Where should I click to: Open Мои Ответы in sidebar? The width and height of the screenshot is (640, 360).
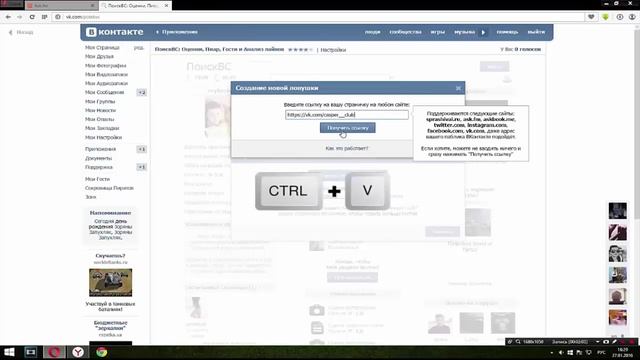click(x=99, y=120)
